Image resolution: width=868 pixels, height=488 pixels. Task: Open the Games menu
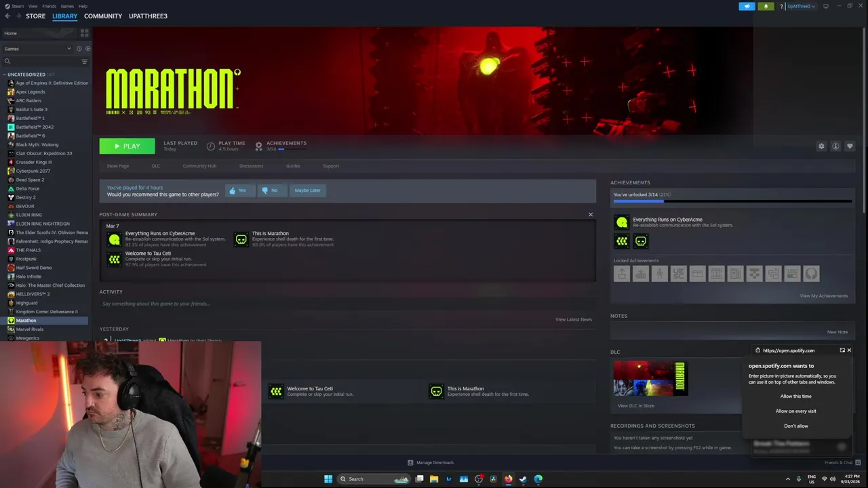click(67, 6)
